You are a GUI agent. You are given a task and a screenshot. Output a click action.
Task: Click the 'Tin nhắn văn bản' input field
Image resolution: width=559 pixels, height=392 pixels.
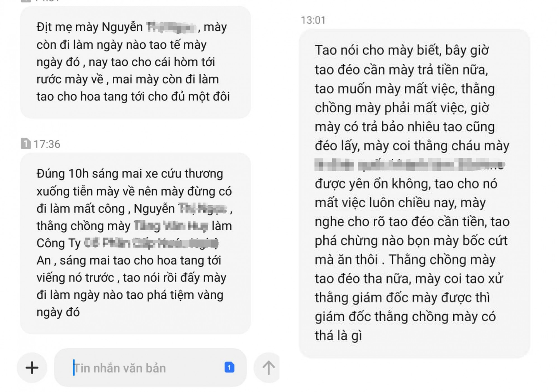[x=150, y=367]
